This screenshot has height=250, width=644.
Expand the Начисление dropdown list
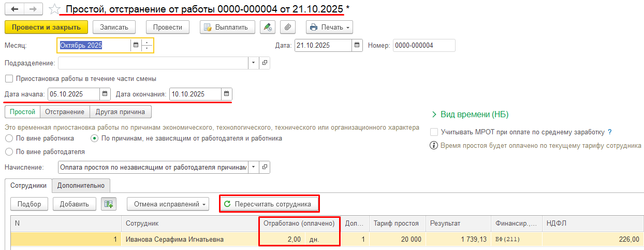[254, 167]
